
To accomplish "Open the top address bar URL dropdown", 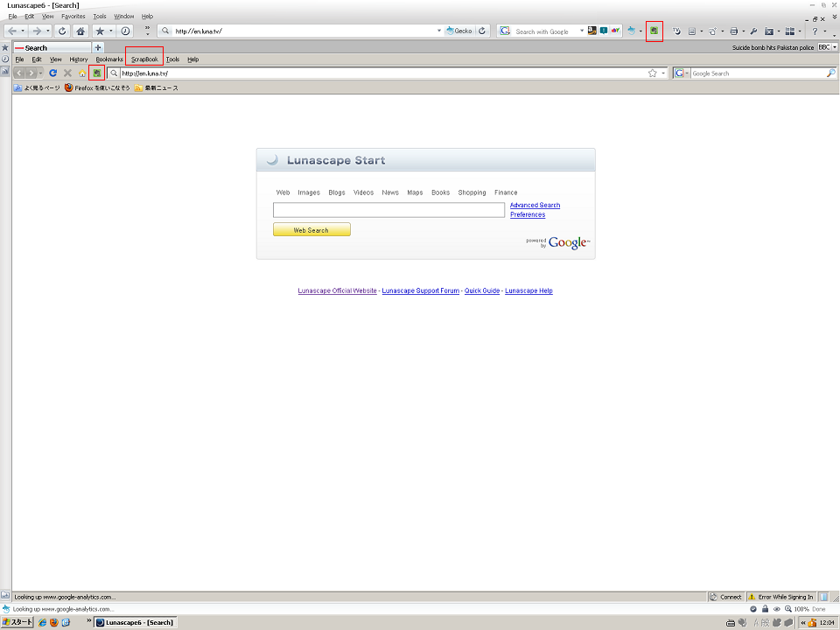I will pyautogui.click(x=438, y=31).
